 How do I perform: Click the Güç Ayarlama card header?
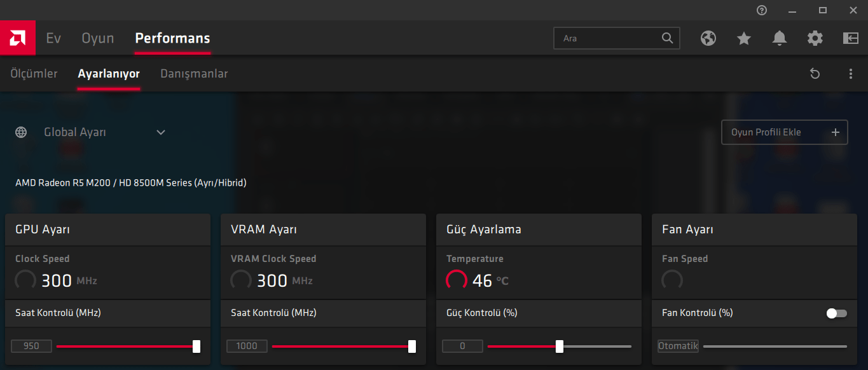539,230
